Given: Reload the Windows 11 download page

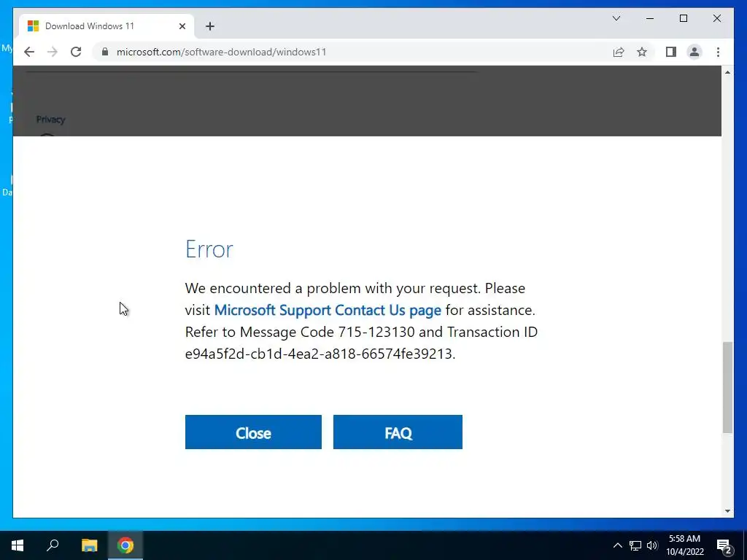Looking at the screenshot, I should pos(76,52).
